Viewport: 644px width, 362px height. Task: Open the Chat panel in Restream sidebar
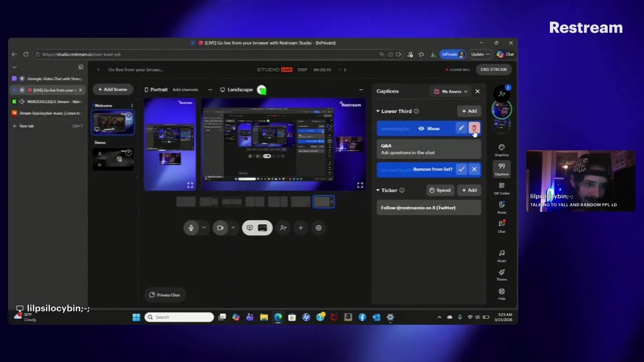(x=502, y=226)
